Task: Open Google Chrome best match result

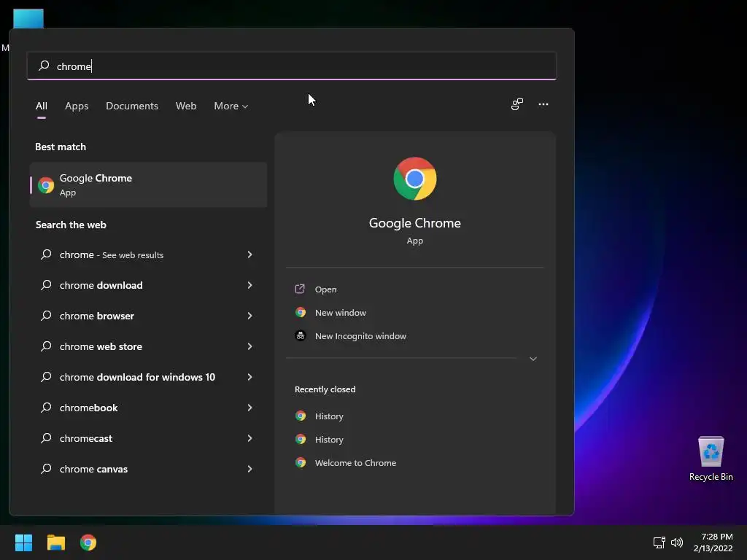Action: point(148,184)
